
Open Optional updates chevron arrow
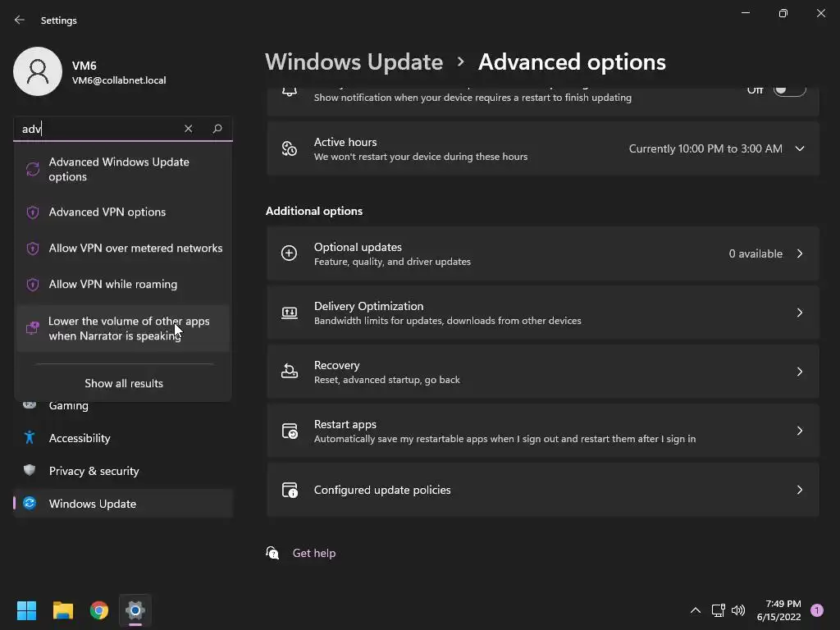coord(799,254)
